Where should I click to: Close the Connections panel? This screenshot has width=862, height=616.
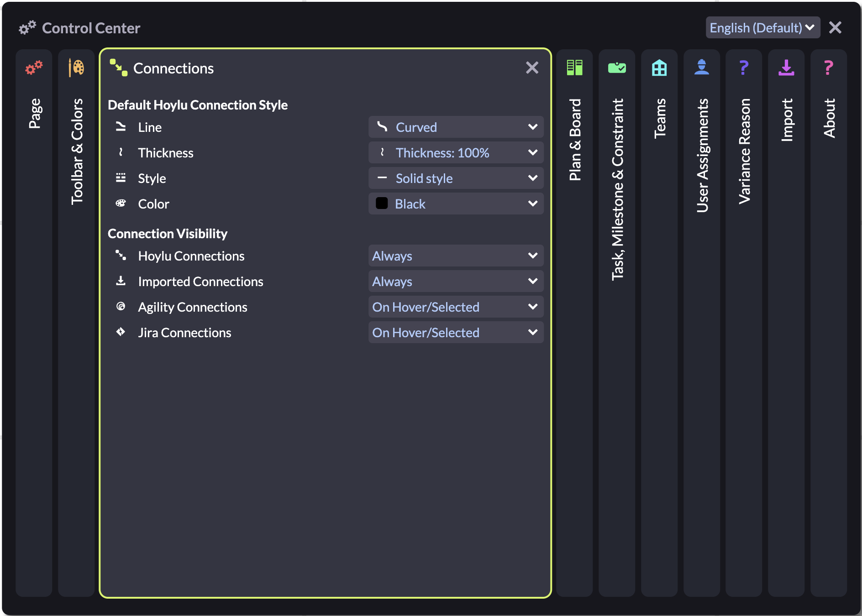tap(531, 68)
